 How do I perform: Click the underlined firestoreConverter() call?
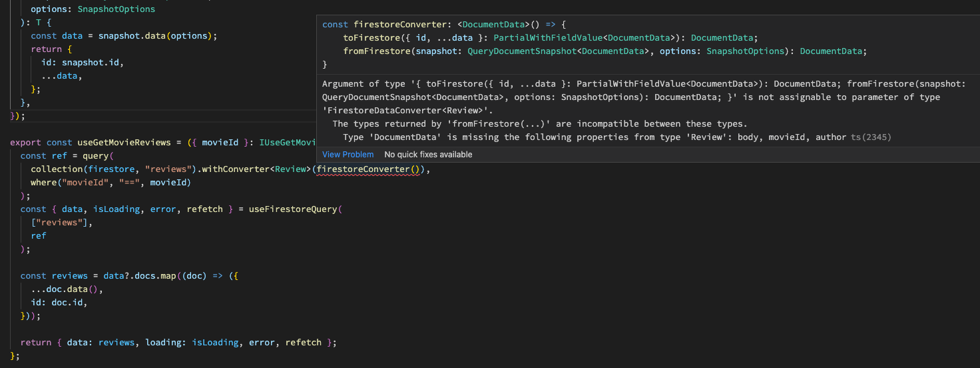369,169
